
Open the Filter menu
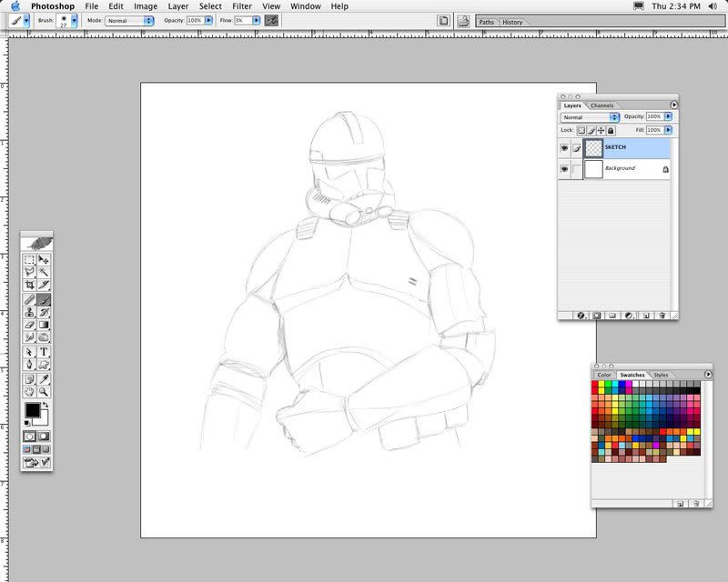coord(242,6)
